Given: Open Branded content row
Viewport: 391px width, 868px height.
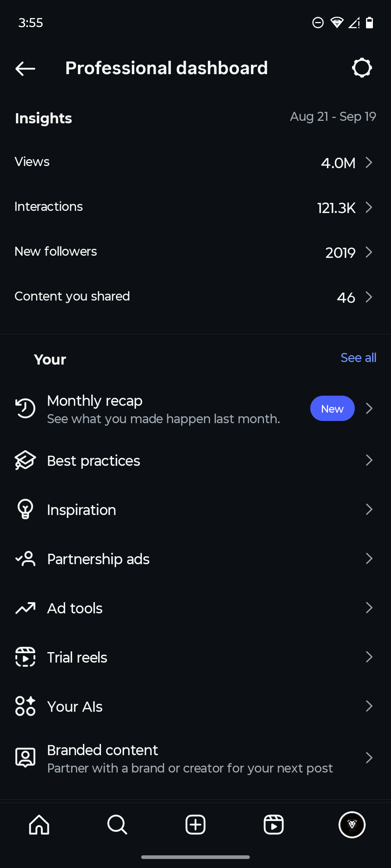Looking at the screenshot, I should [190, 758].
